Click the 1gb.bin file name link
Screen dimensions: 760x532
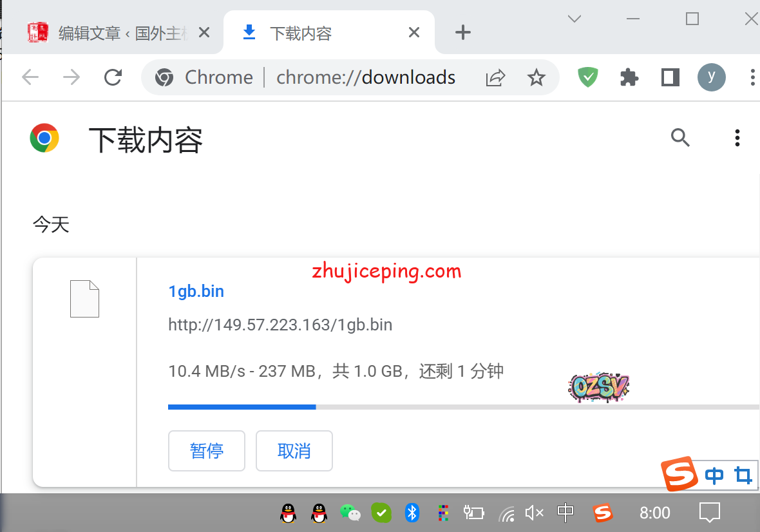(196, 291)
